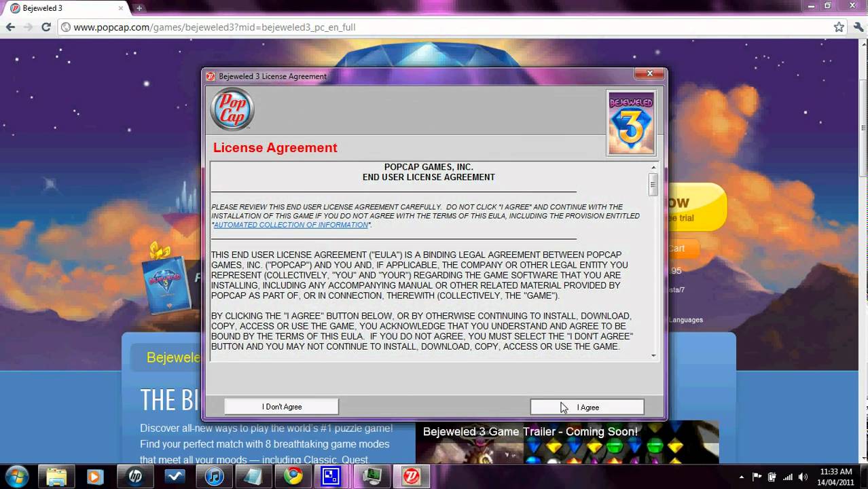The height and width of the screenshot is (489, 868).
Task: Bookmark this page with the star icon
Action: [839, 27]
